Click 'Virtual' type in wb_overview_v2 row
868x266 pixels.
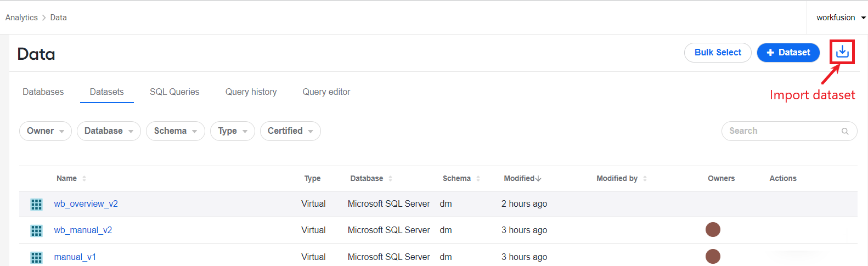313,204
